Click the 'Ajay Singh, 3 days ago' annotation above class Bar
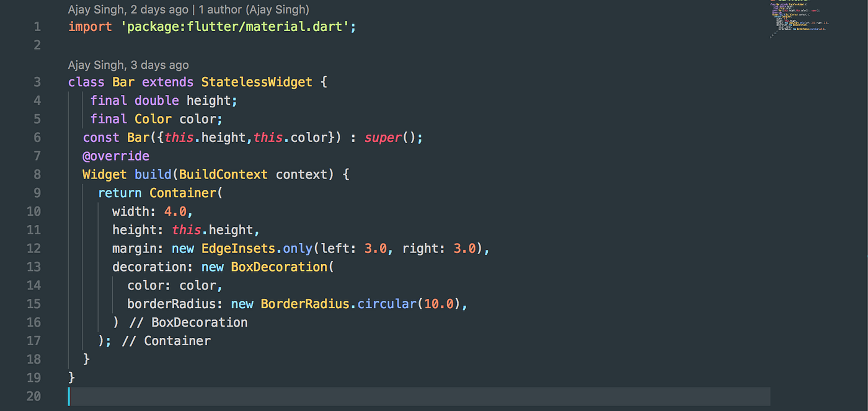Viewport: 868px width, 411px height. [128, 64]
